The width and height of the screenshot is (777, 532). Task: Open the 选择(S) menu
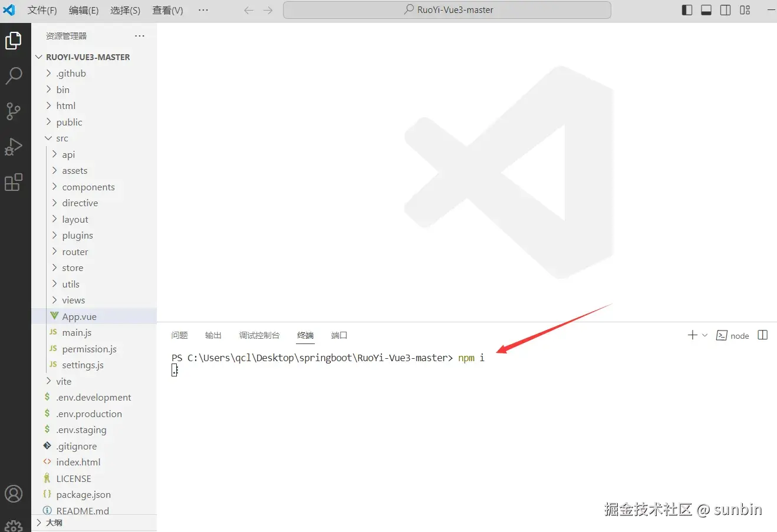[x=126, y=10]
